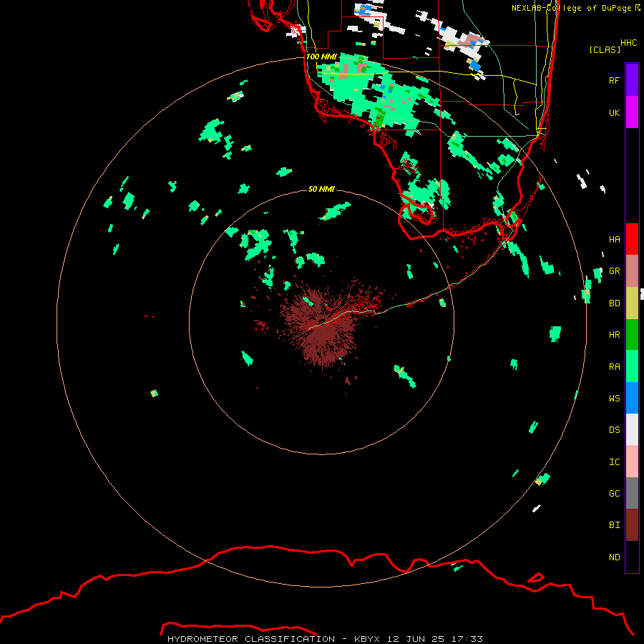Click the purple RF legend color swatch
This screenshot has height=644, width=644.
[632, 80]
